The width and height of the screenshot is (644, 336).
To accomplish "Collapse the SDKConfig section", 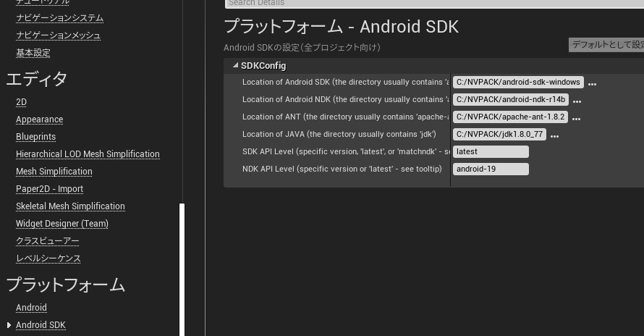I will click(x=235, y=65).
